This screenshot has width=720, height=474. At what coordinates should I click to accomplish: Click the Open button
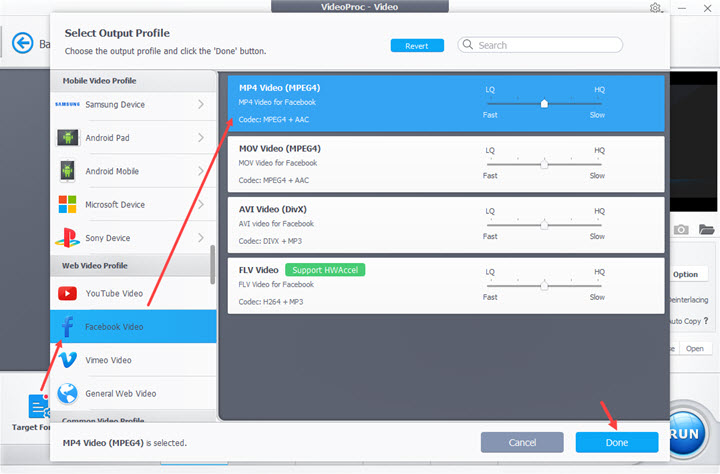point(695,349)
